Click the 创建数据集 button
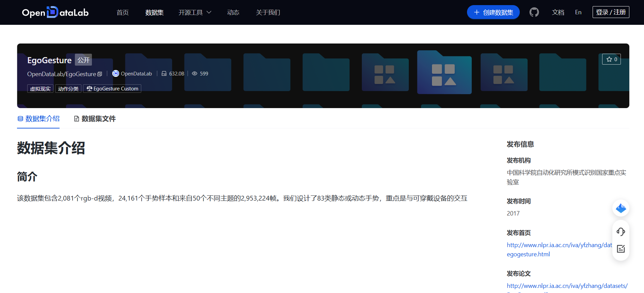Image resolution: width=644 pixels, height=293 pixels. tap(493, 12)
